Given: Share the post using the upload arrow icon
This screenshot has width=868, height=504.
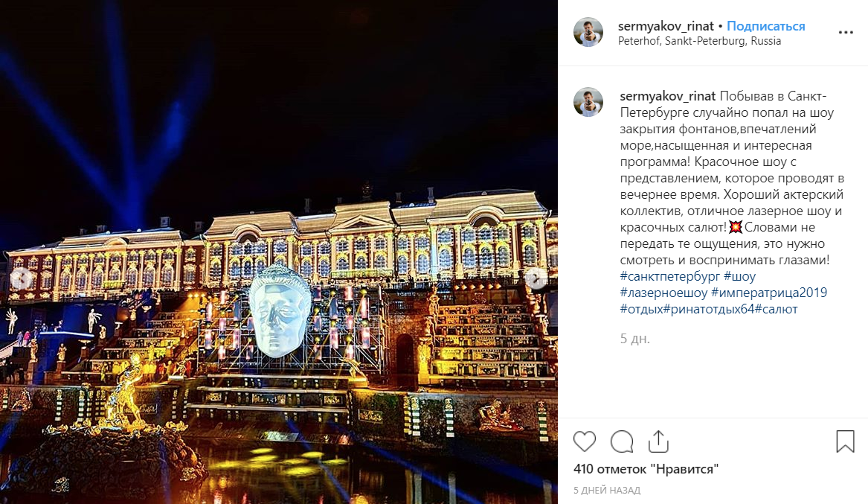Looking at the screenshot, I should [x=658, y=441].
